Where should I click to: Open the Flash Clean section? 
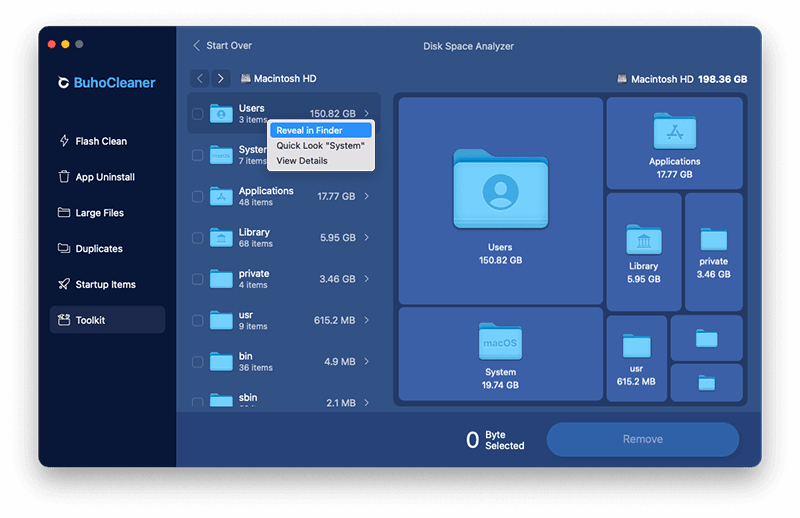107,141
